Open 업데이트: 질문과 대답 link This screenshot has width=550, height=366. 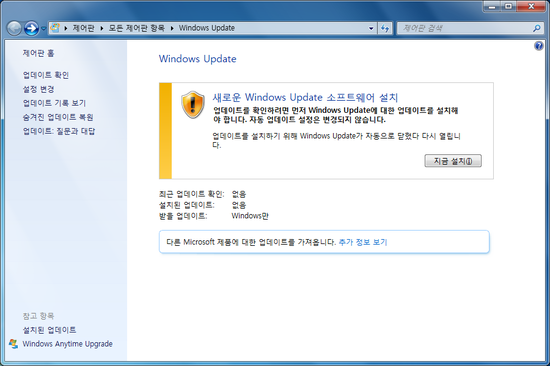point(59,131)
